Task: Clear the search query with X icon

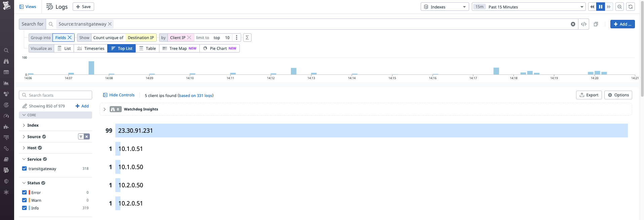Action: 573,24
